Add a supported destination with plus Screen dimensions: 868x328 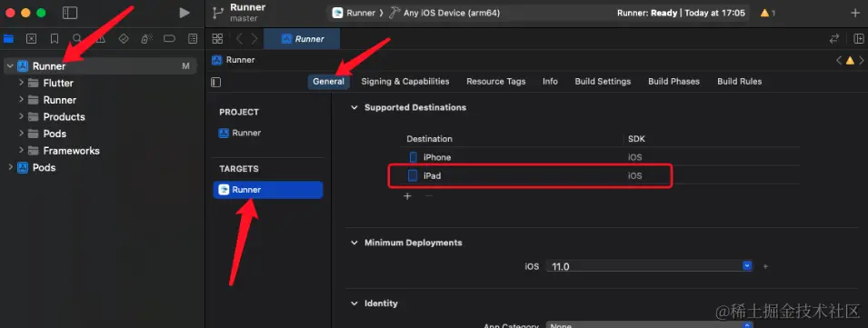pyautogui.click(x=407, y=196)
